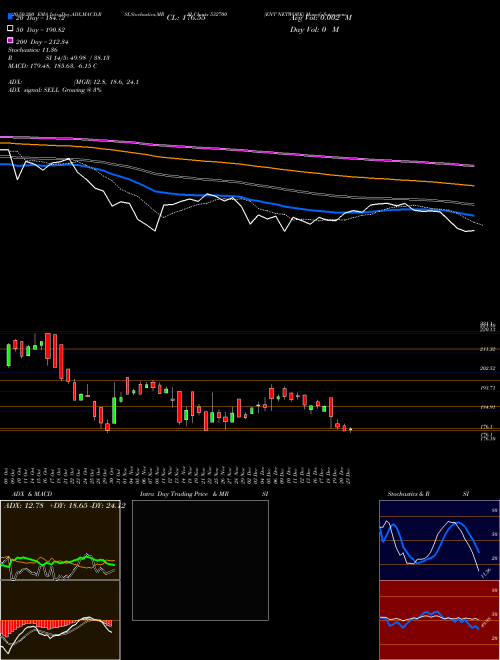Click the 193.71 price axis label
500x660 pixels.
(488, 388)
